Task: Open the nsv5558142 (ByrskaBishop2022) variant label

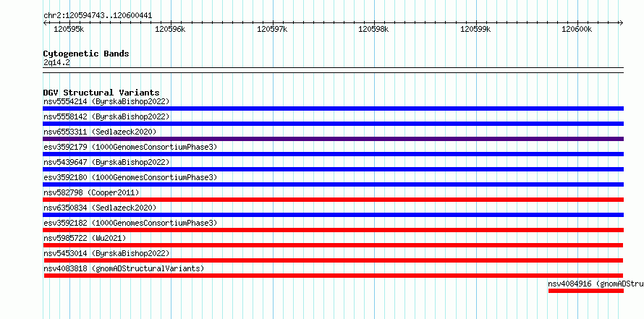Action: click(x=106, y=116)
